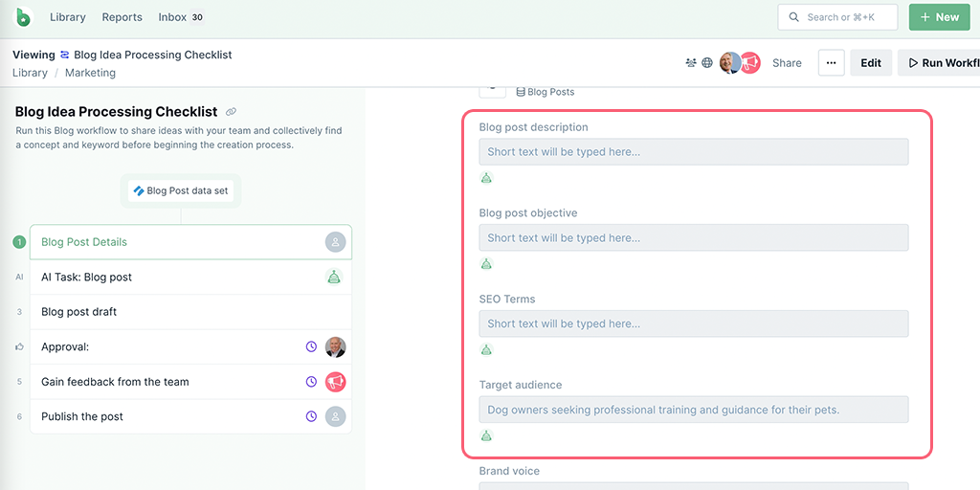980x490 pixels.
Task: Click the green app logo icon
Action: point(24,17)
